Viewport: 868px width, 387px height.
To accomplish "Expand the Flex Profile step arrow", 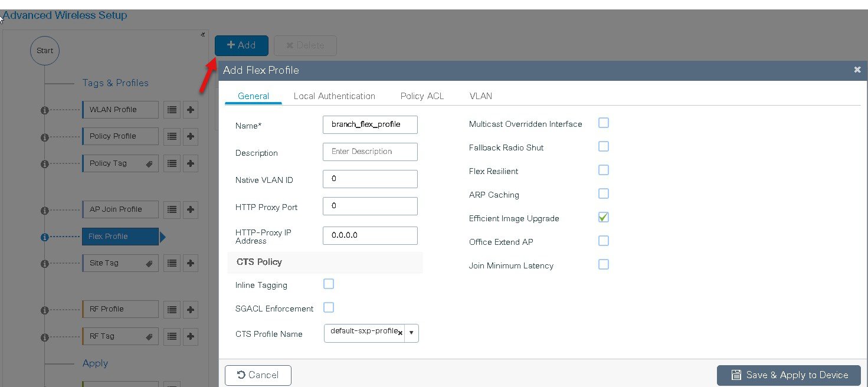I will 163,237.
